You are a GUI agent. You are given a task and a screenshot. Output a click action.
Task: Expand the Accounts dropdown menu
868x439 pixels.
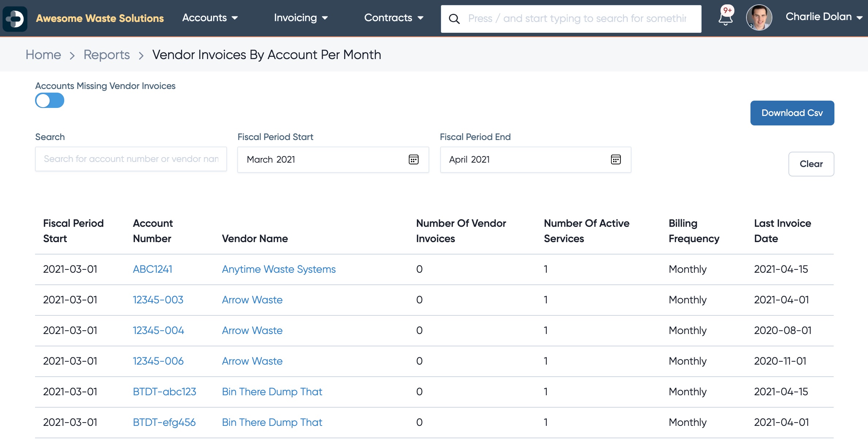tap(210, 18)
